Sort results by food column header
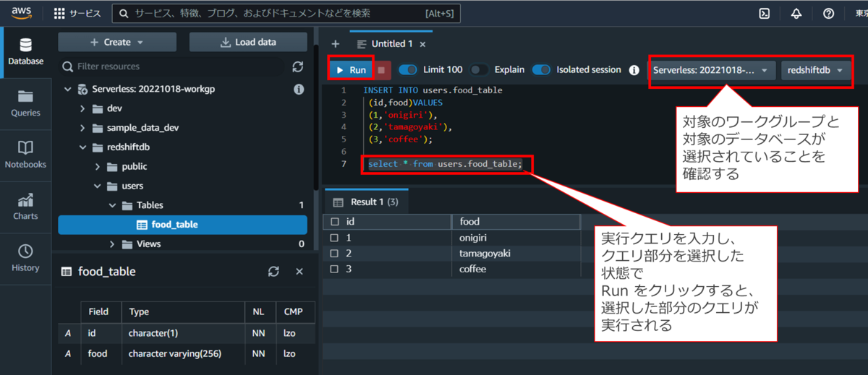 tap(516, 222)
